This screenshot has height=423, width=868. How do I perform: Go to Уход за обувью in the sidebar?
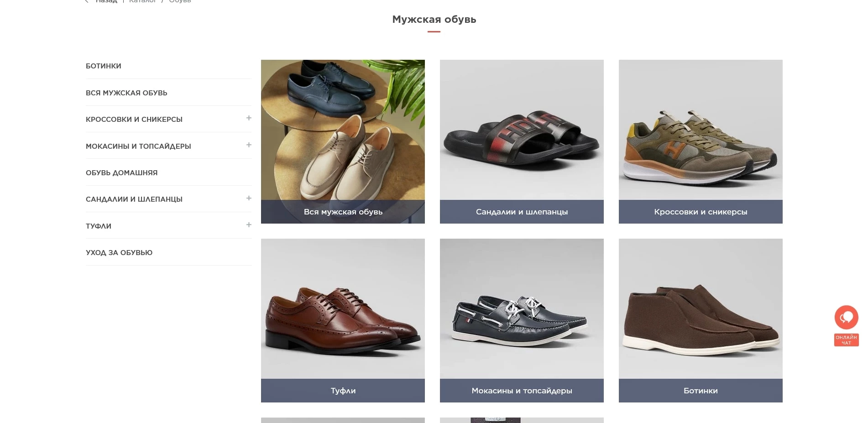[x=119, y=253]
